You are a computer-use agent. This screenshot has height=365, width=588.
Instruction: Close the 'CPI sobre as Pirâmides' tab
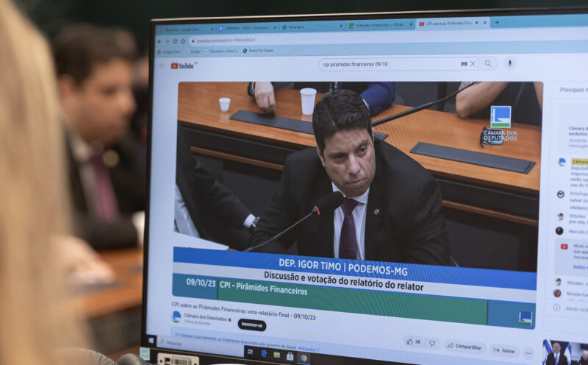[485, 23]
